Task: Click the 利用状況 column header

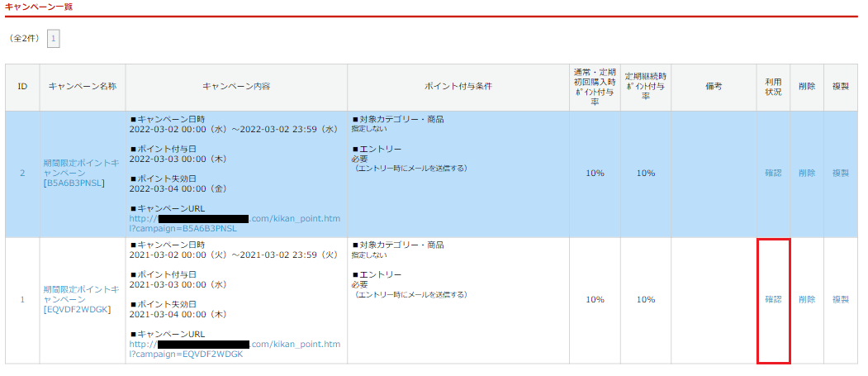Action: click(773, 87)
